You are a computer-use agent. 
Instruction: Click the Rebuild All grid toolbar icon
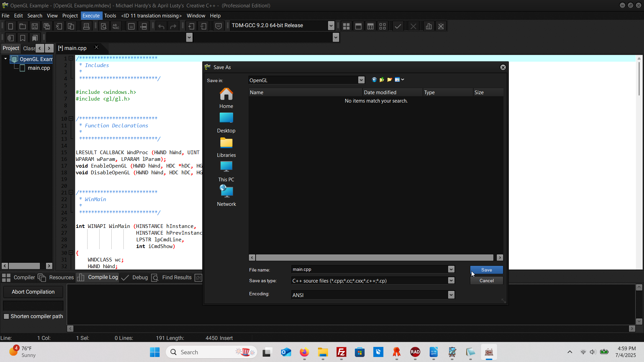[x=383, y=26]
